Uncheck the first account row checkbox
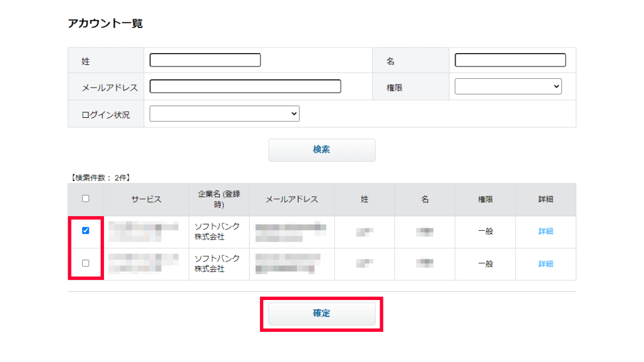The height and width of the screenshot is (362, 644). point(86,231)
